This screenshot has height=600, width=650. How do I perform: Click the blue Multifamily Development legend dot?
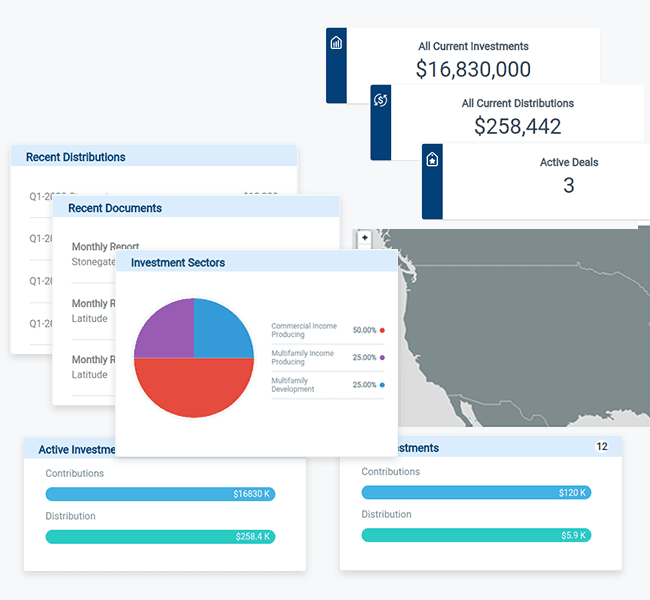pyautogui.click(x=382, y=385)
